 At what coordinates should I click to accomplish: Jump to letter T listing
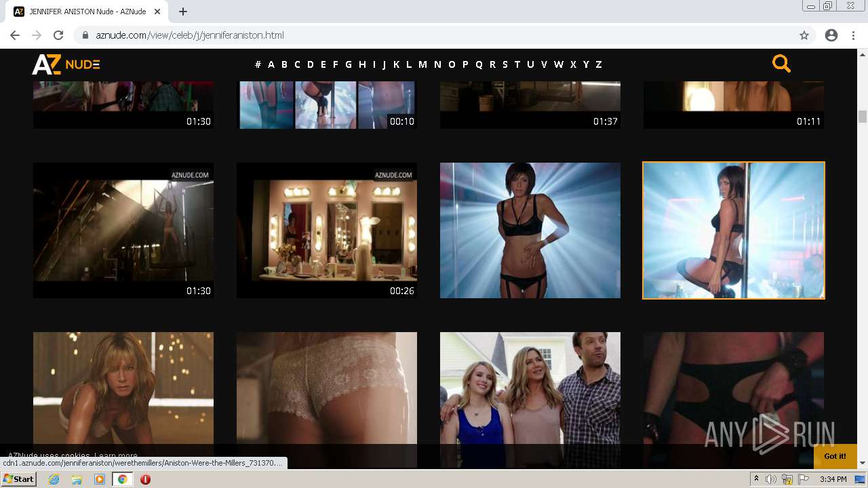point(517,64)
